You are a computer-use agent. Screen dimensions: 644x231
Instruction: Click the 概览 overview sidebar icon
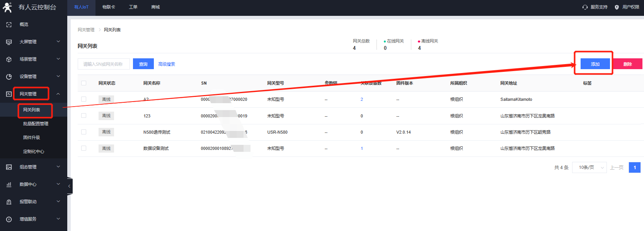(x=9, y=24)
